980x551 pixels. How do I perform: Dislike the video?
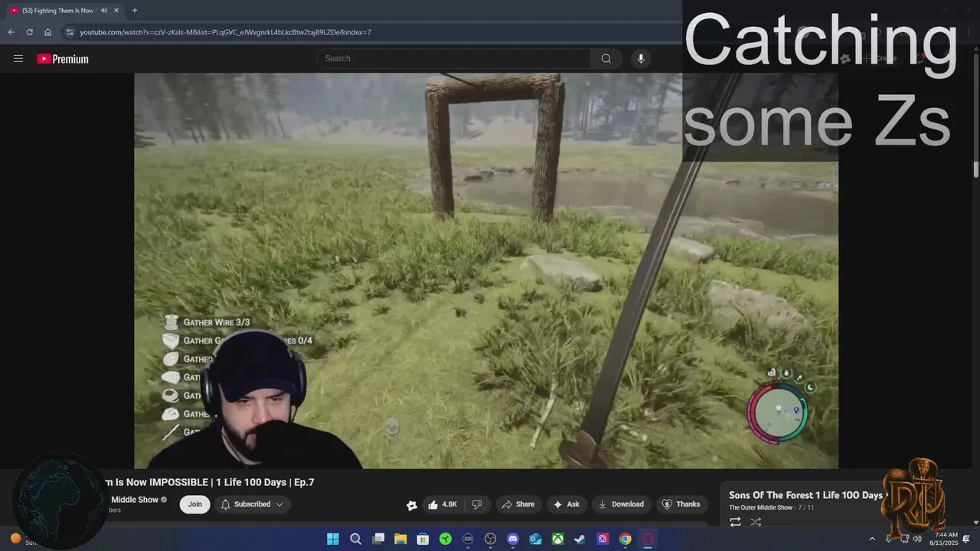point(477,504)
